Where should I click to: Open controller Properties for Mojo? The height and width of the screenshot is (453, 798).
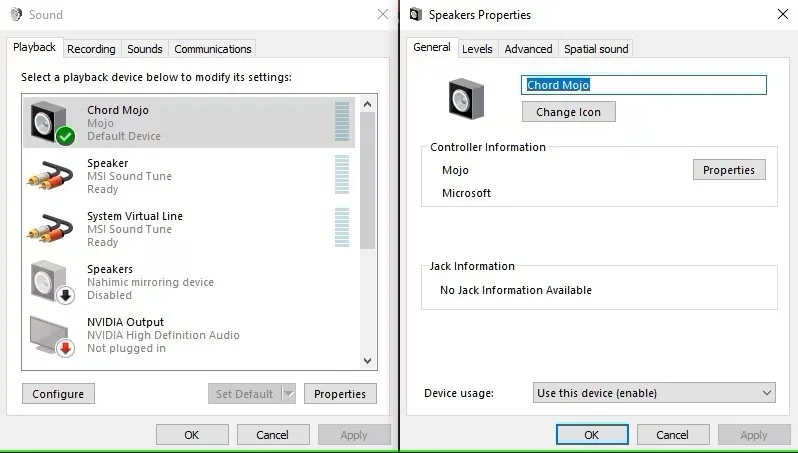click(729, 170)
